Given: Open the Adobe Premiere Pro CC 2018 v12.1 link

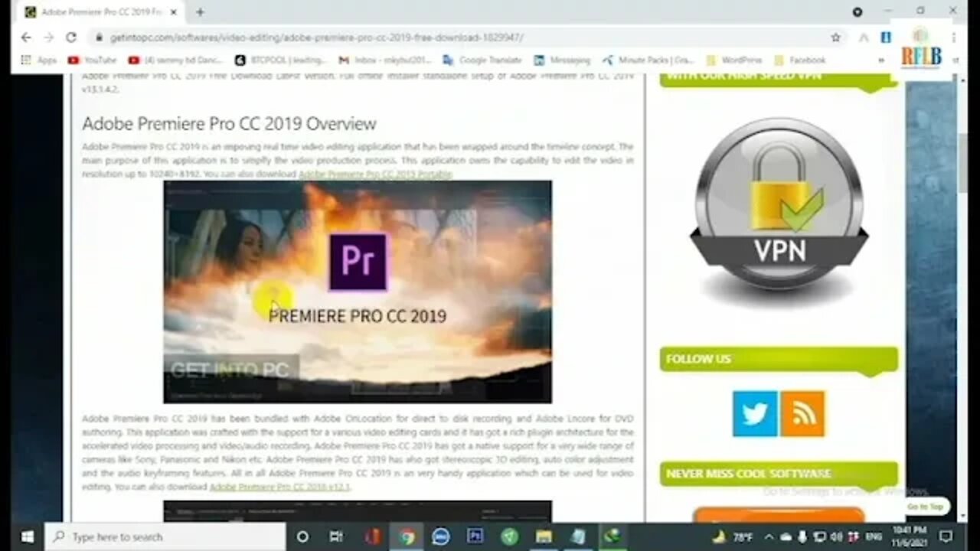Looking at the screenshot, I should pos(279,487).
